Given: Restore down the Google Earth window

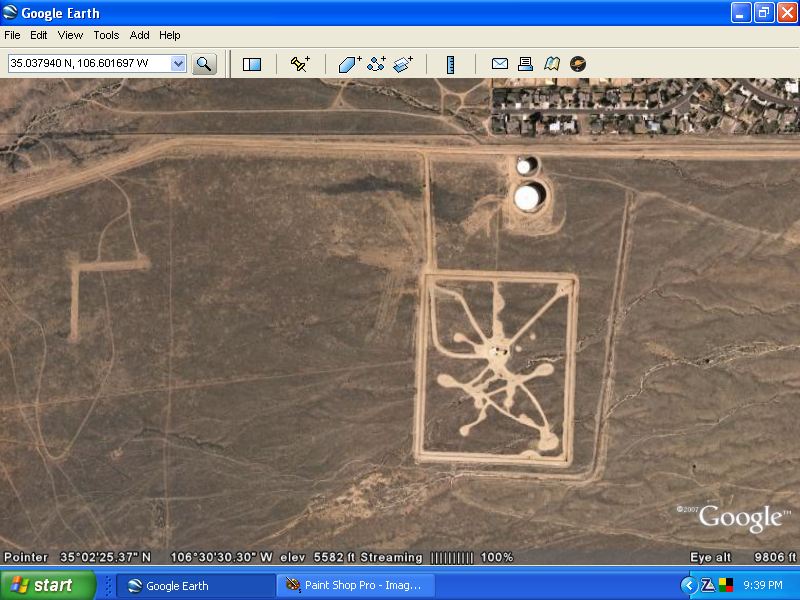Looking at the screenshot, I should click(x=764, y=13).
